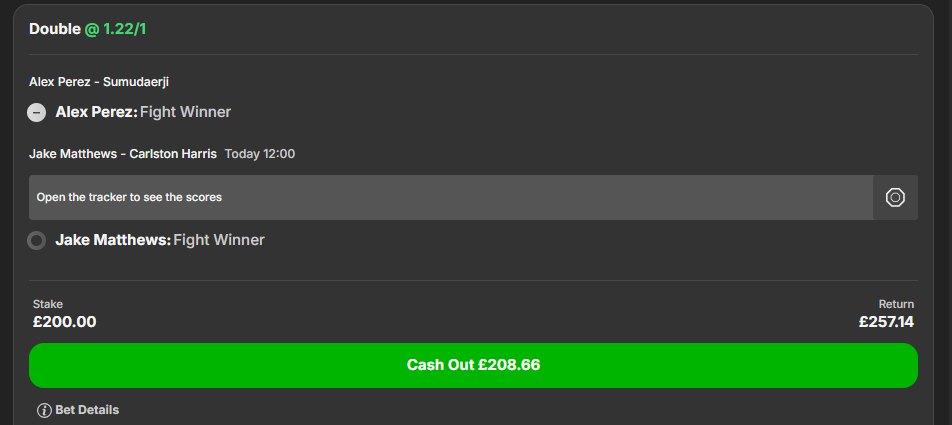This screenshot has width=952, height=425.
Task: Click the Double bet title
Action: [x=55, y=29]
